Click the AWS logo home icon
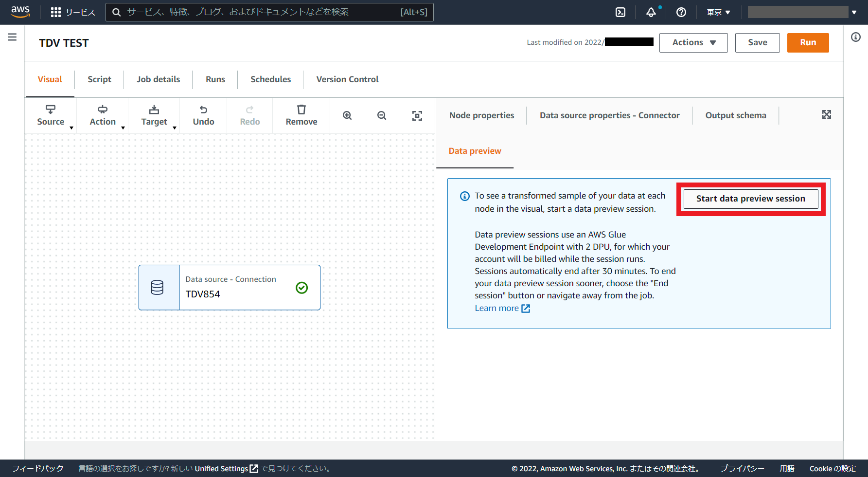The width and height of the screenshot is (868, 477). point(20,12)
